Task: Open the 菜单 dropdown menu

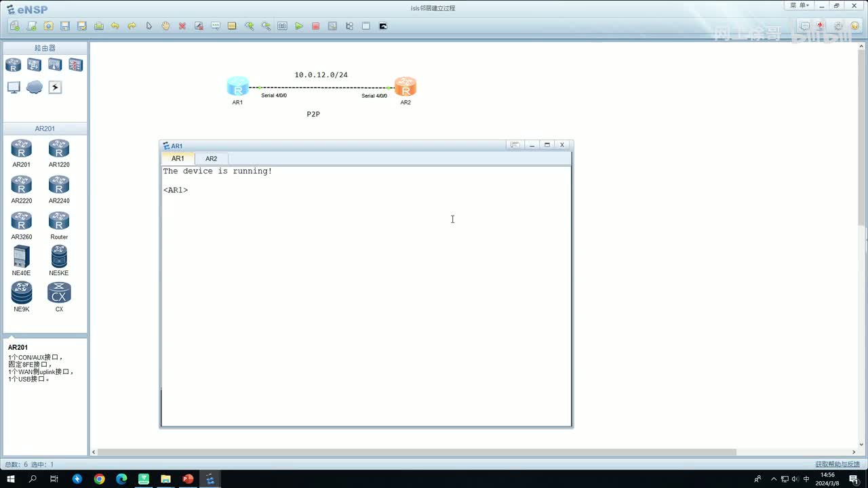Action: 800,5
